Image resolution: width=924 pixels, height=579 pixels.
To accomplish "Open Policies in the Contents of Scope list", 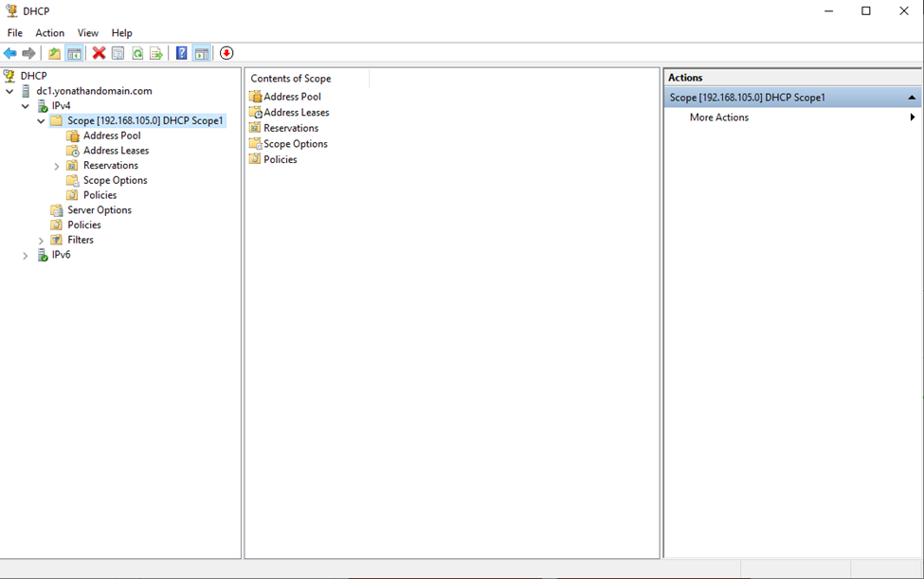I will (x=281, y=159).
